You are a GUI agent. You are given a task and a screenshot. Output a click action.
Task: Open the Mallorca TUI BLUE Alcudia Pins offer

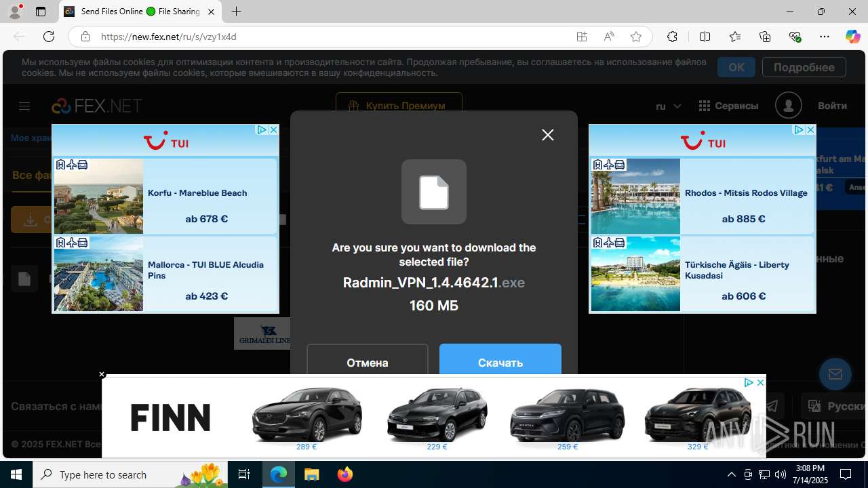165,273
